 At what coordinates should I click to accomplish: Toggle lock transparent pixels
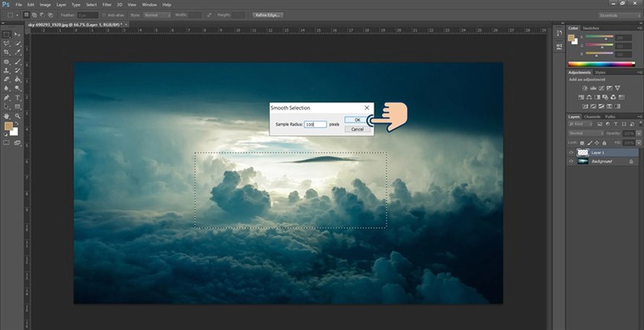582,143
